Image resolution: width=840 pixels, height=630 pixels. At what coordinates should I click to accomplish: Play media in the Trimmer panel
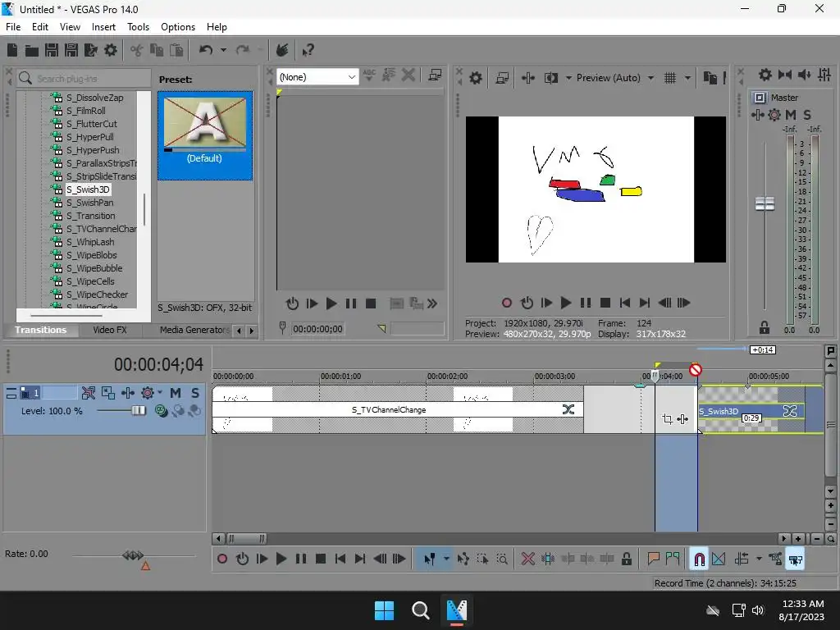pyautogui.click(x=331, y=304)
